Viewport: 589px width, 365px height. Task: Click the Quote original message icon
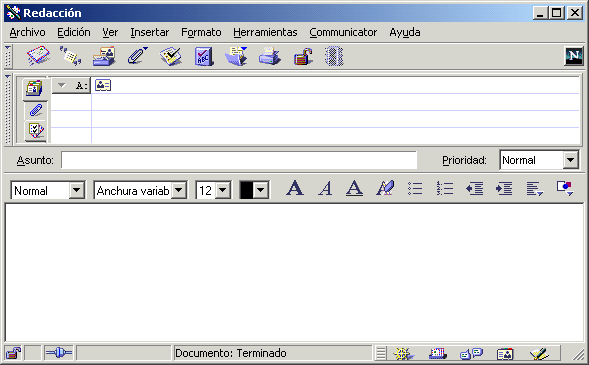tap(70, 56)
